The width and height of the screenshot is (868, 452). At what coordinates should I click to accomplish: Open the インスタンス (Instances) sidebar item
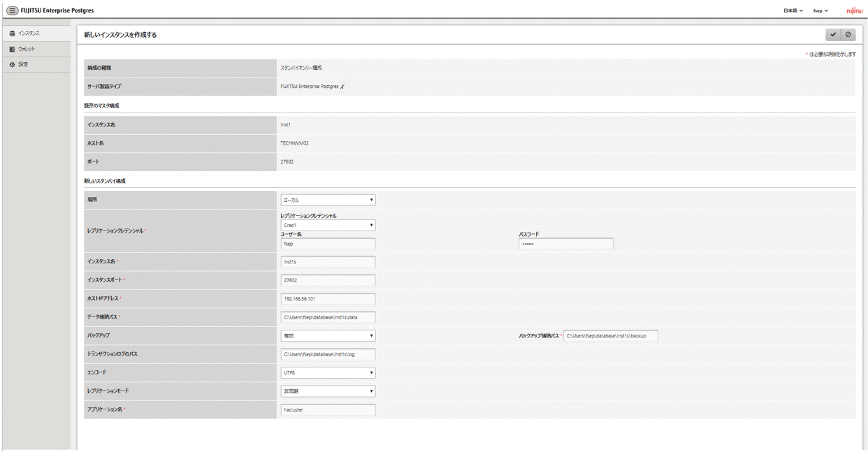tap(36, 34)
